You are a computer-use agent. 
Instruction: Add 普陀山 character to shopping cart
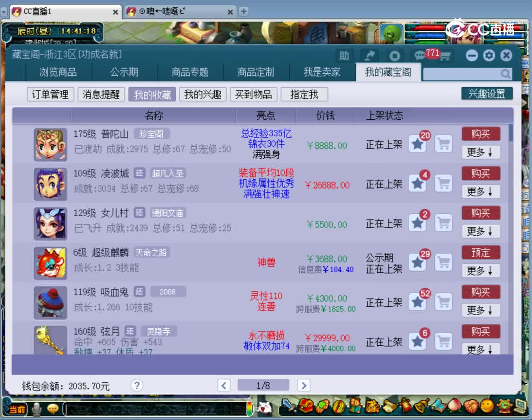pyautogui.click(x=443, y=144)
